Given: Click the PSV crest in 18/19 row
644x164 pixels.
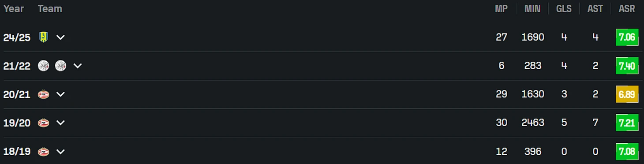Looking at the screenshot, I should click(43, 152).
